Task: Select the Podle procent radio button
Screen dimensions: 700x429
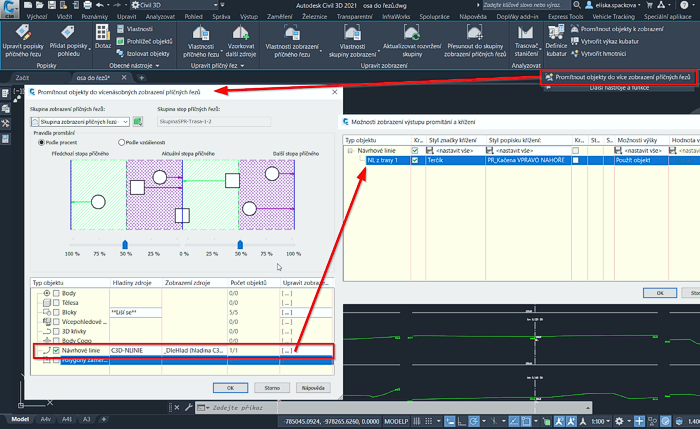Action: tap(41, 142)
